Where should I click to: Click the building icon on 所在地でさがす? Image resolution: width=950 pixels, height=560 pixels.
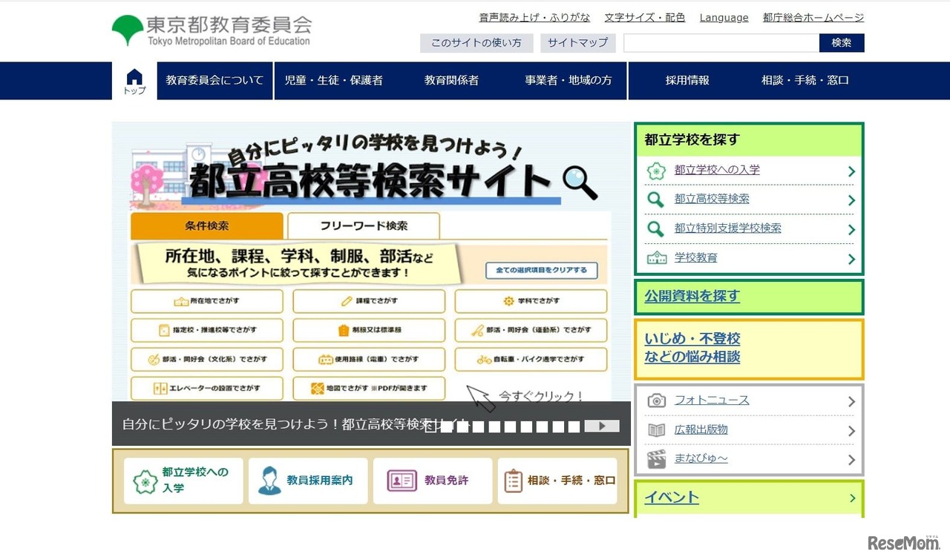(181, 301)
